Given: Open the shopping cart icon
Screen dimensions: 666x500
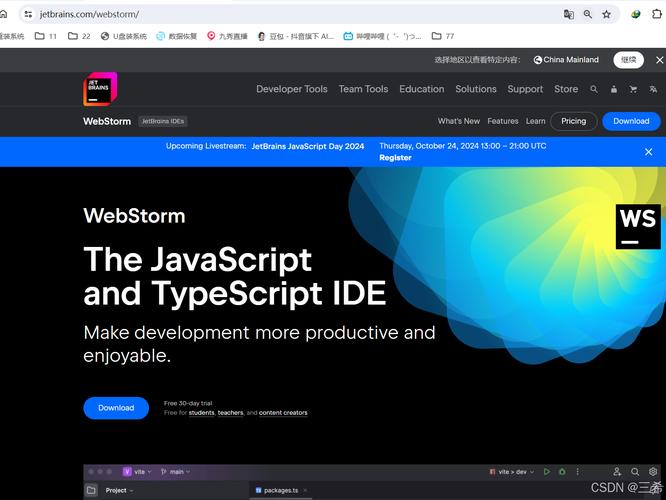Looking at the screenshot, I should point(633,89).
